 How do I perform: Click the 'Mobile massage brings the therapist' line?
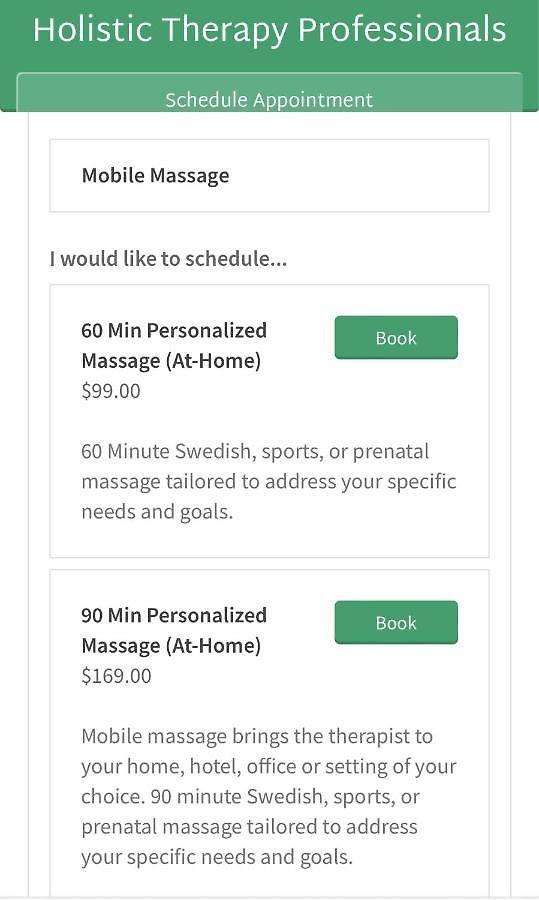point(257,736)
